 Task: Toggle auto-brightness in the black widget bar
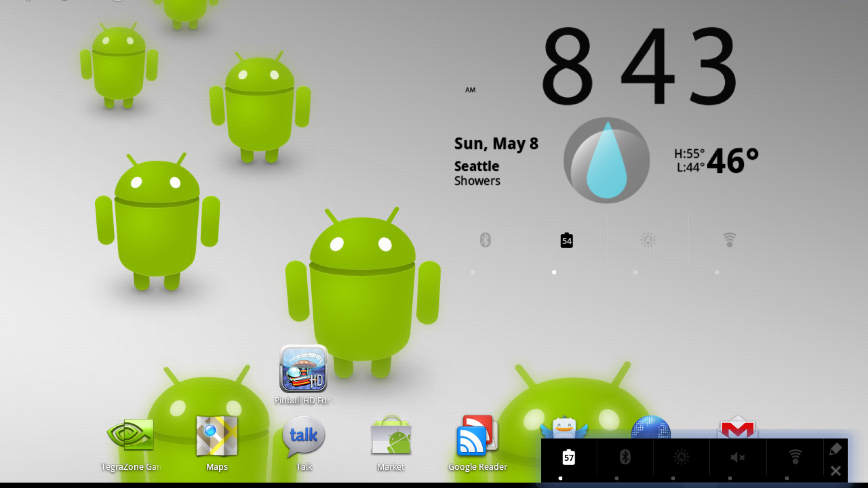pos(681,457)
